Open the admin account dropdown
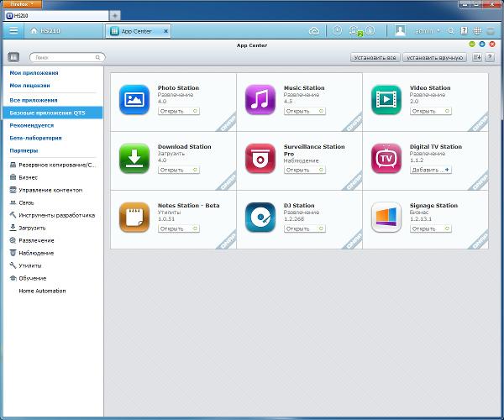 [428, 31]
